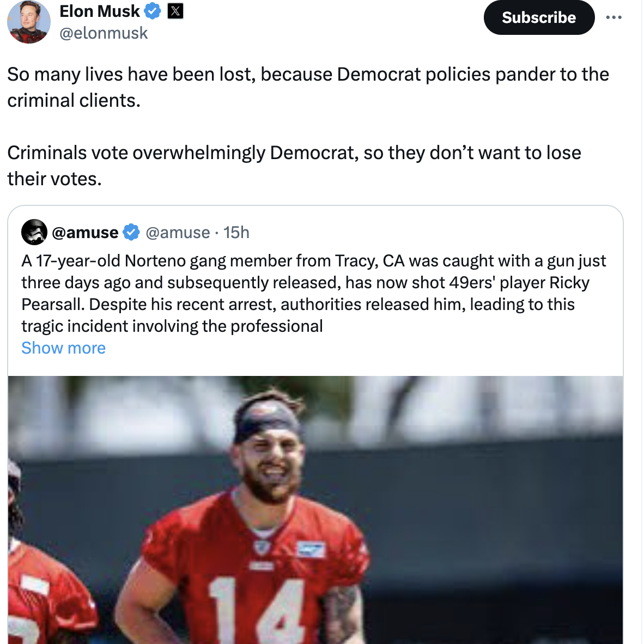Click the black X affiliation badge
Image resolution: width=644 pixels, height=644 pixels.
coord(175,11)
